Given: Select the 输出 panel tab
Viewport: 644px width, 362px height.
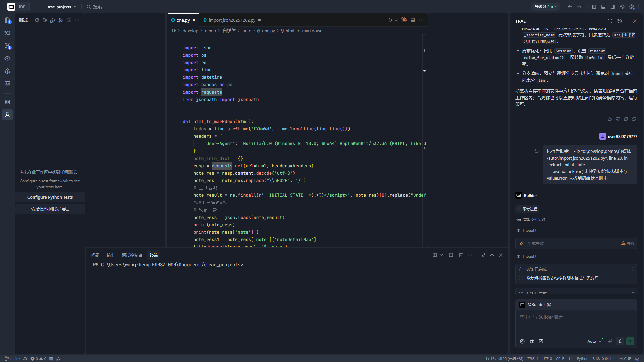Looking at the screenshot, I should click(111, 255).
